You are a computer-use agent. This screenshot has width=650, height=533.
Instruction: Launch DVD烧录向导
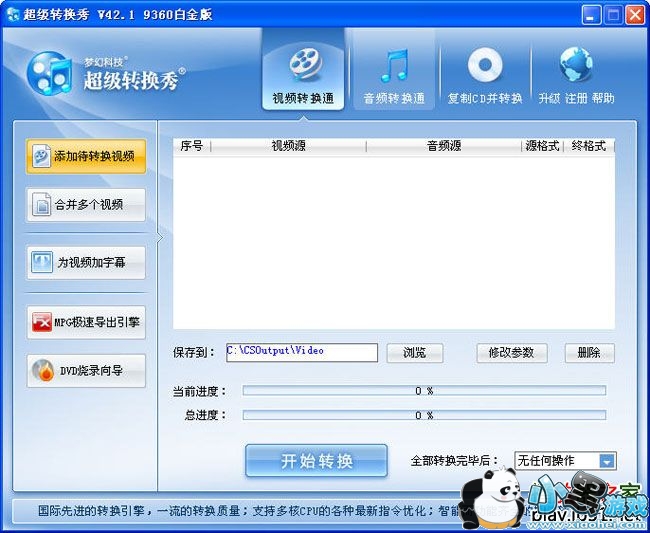point(86,371)
